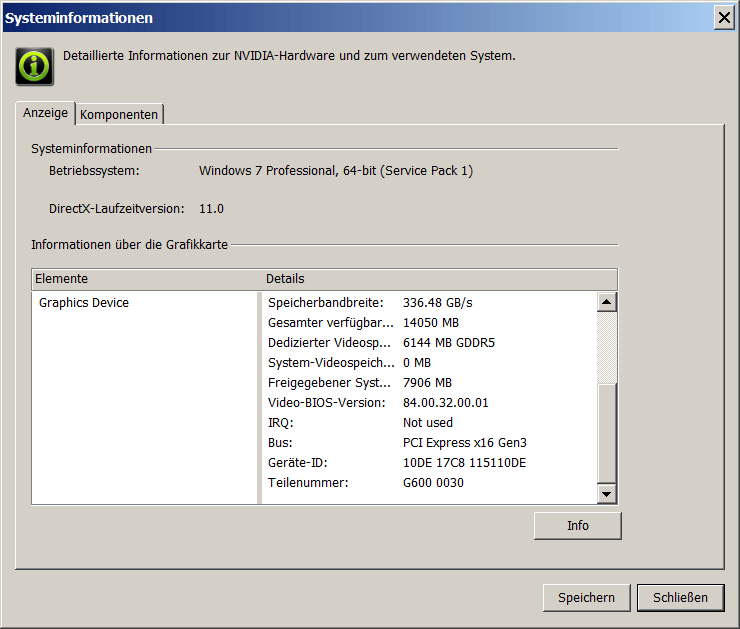Click the 6144 MB GDDR5 value
Viewport: 740px width, 629px height.
pos(449,343)
